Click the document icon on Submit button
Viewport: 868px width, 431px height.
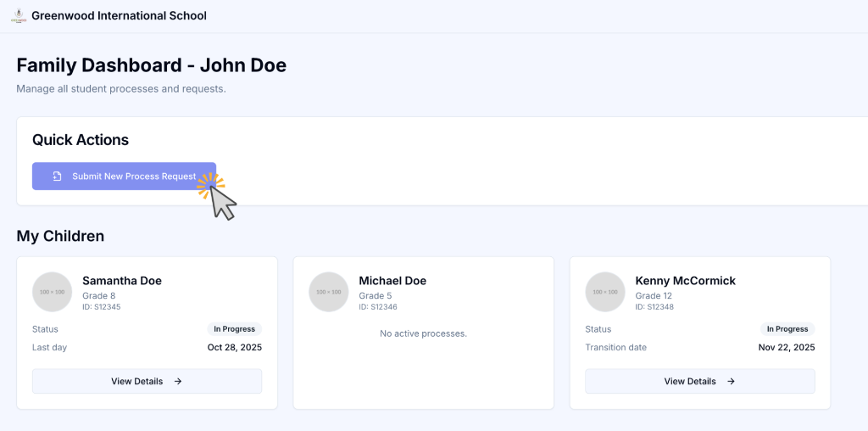[x=57, y=176]
